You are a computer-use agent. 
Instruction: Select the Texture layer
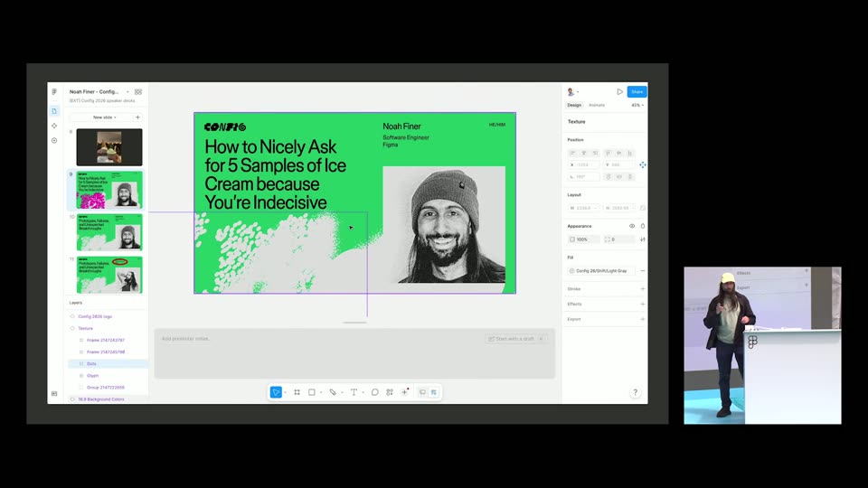point(85,328)
